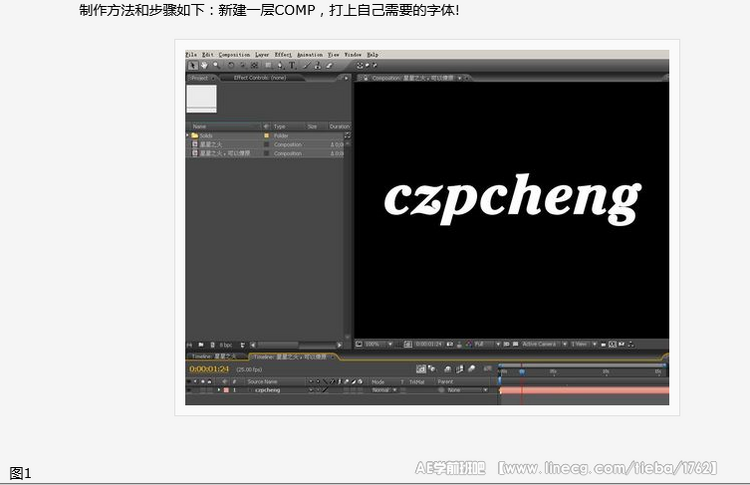This screenshot has width=750, height=485.
Task: Expand the czpcheng layer properties
Action: (219, 390)
